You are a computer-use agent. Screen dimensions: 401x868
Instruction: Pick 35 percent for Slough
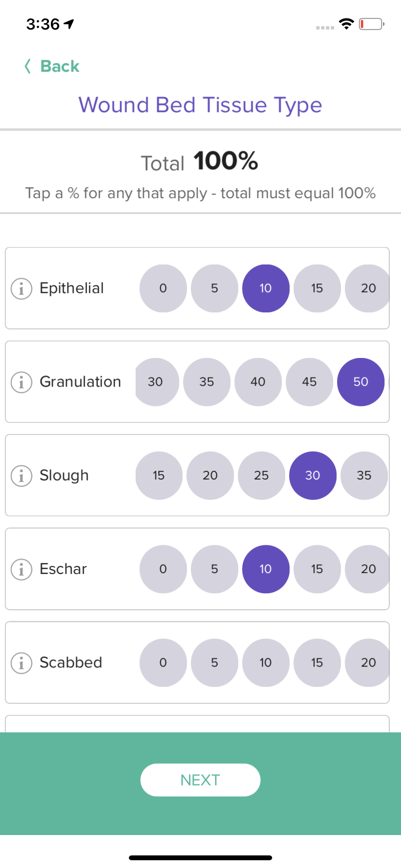point(364,475)
